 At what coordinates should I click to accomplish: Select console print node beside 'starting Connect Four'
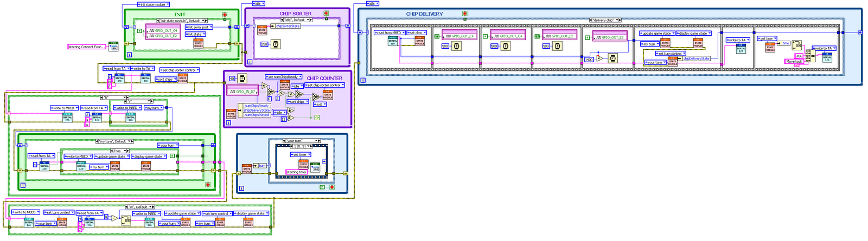click(x=113, y=47)
